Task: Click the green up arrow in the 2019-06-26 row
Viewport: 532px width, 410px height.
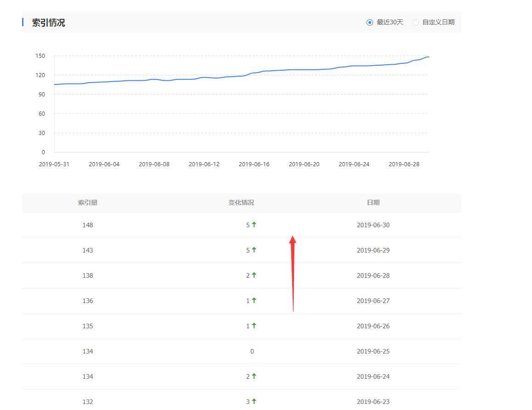Action: [x=254, y=326]
